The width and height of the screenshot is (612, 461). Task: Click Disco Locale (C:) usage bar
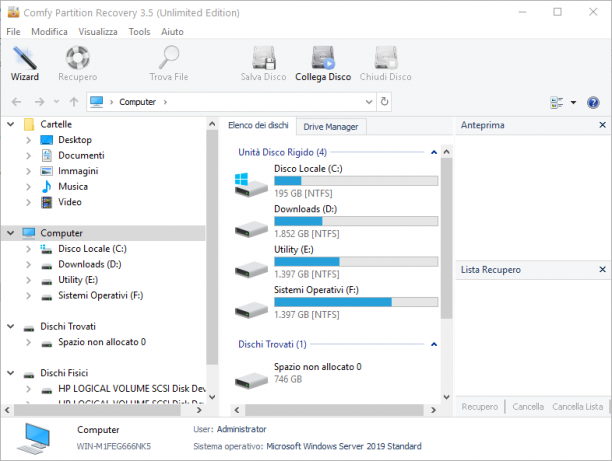(x=356, y=181)
